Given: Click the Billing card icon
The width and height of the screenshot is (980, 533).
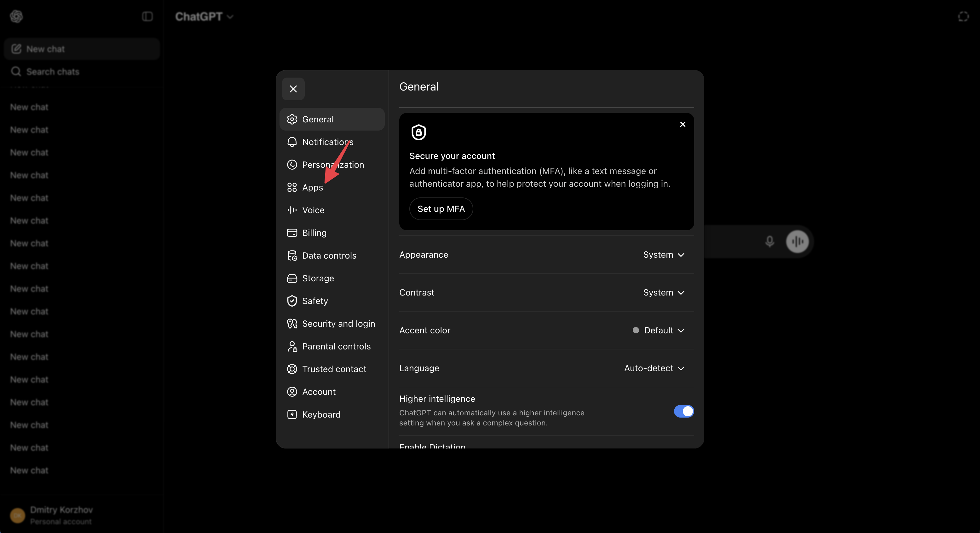Looking at the screenshot, I should pos(292,233).
